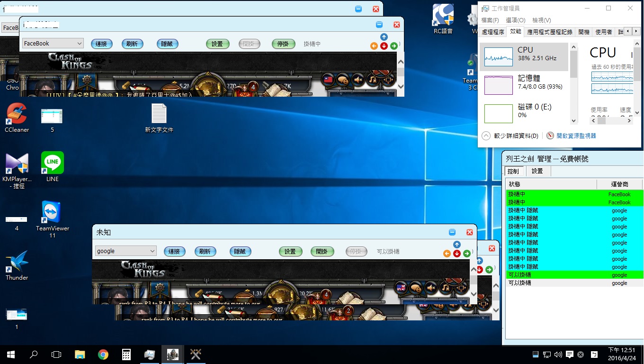Image resolution: width=644 pixels, height=364 pixels.
Task: Open calculator from taskbar
Action: click(126, 355)
